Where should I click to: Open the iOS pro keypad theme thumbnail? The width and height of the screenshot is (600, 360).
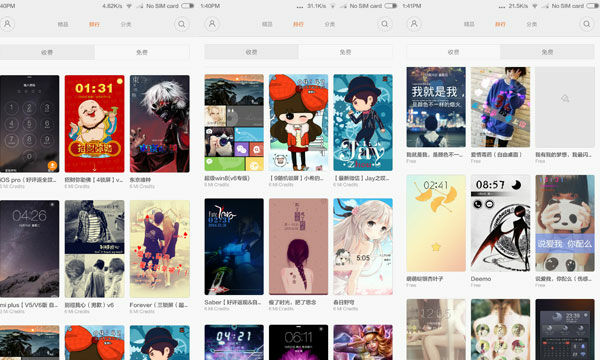pyautogui.click(x=29, y=124)
